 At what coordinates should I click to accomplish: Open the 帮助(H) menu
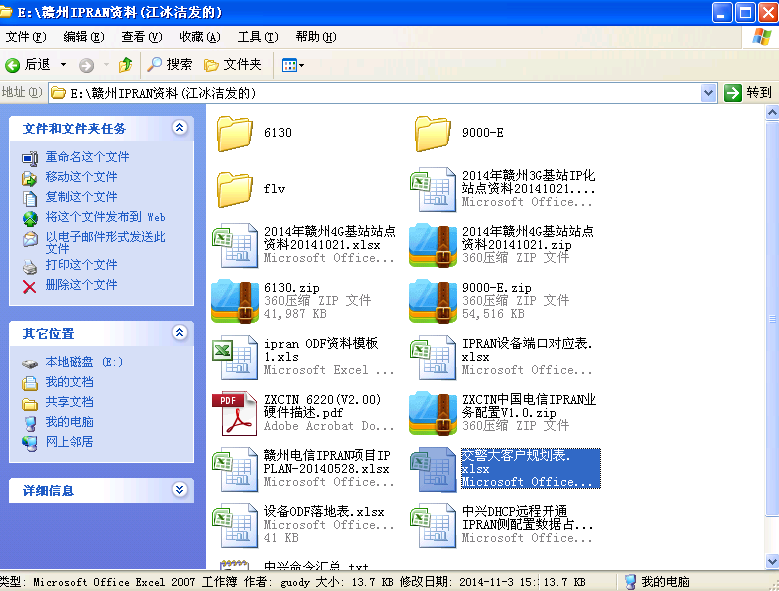(x=315, y=37)
